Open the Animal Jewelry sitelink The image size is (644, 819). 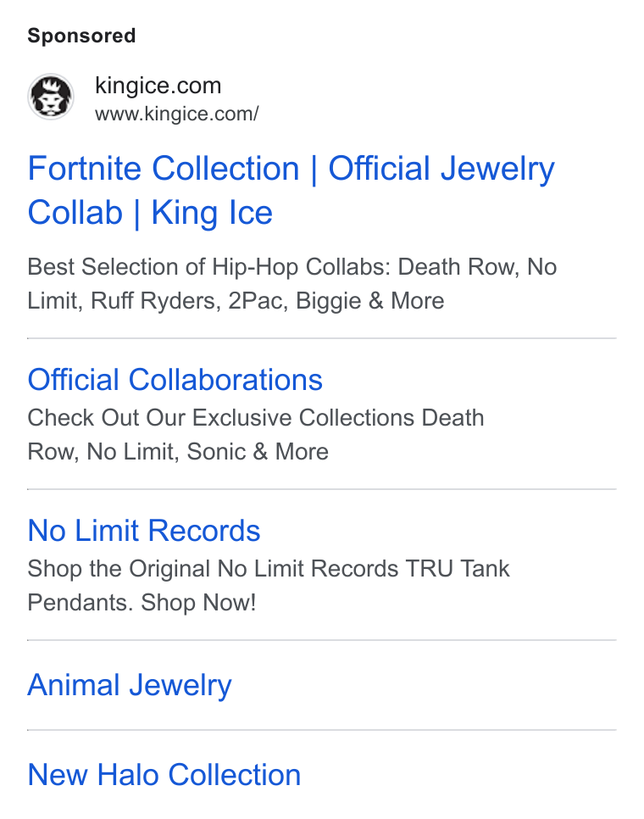[x=130, y=685]
